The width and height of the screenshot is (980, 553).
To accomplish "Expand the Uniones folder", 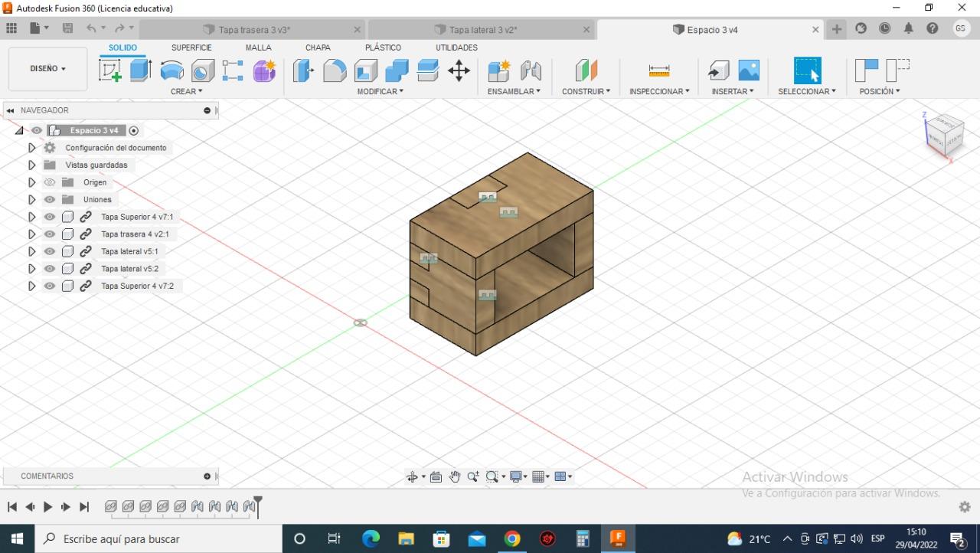I will pyautogui.click(x=31, y=200).
